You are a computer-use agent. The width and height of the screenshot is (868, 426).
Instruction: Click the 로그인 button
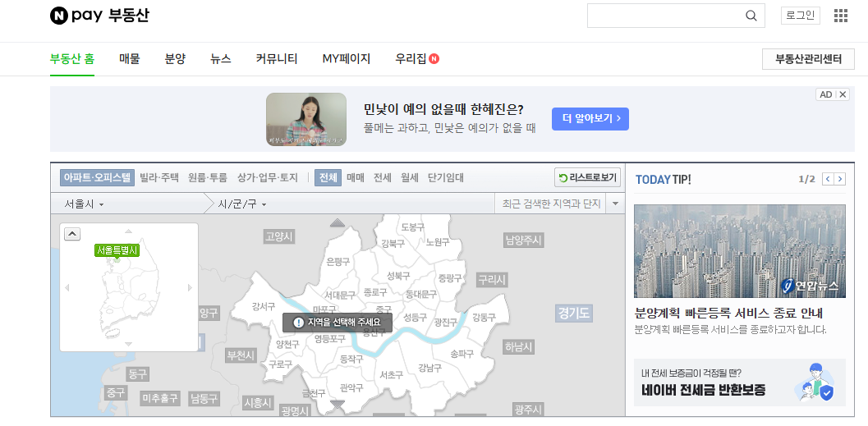(x=801, y=16)
